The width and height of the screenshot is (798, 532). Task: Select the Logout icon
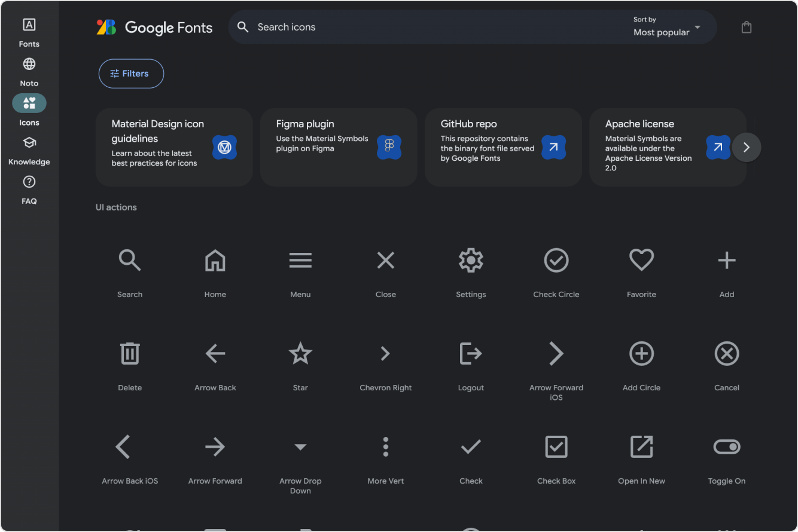(x=471, y=353)
